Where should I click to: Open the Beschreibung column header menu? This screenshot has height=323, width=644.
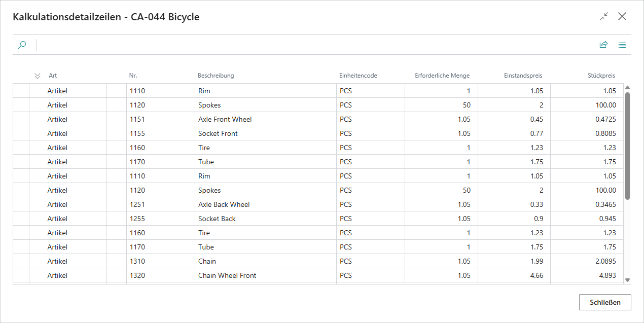coord(216,76)
